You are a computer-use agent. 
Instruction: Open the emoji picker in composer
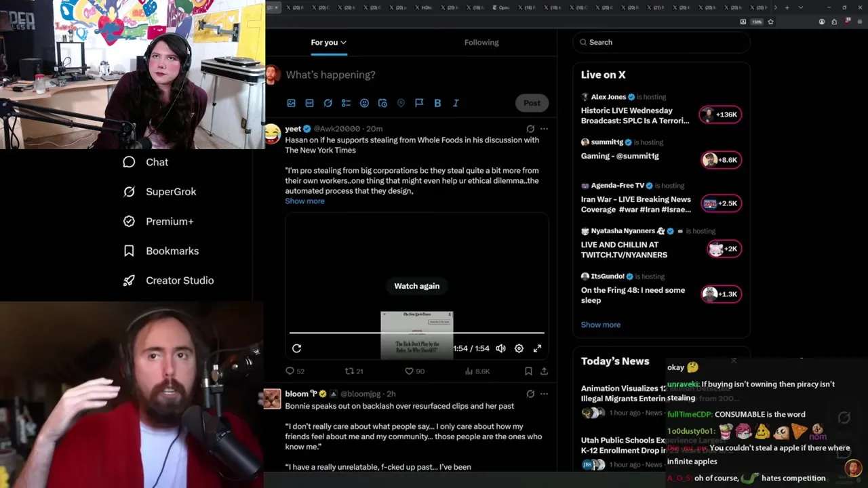[364, 103]
